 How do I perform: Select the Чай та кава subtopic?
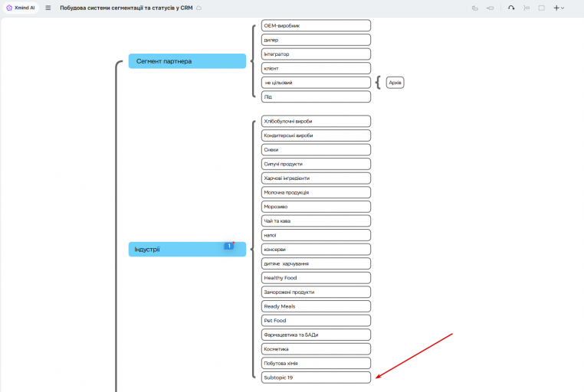pos(316,221)
